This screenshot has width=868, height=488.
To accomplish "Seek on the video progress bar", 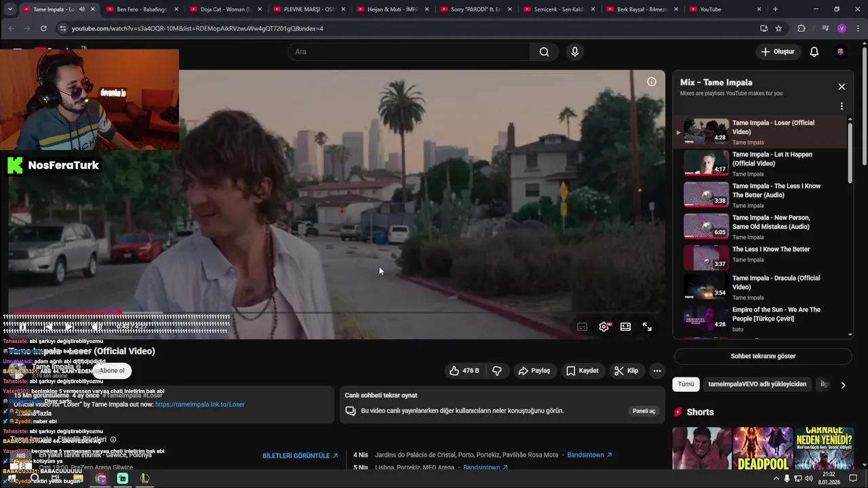I will [x=336, y=313].
